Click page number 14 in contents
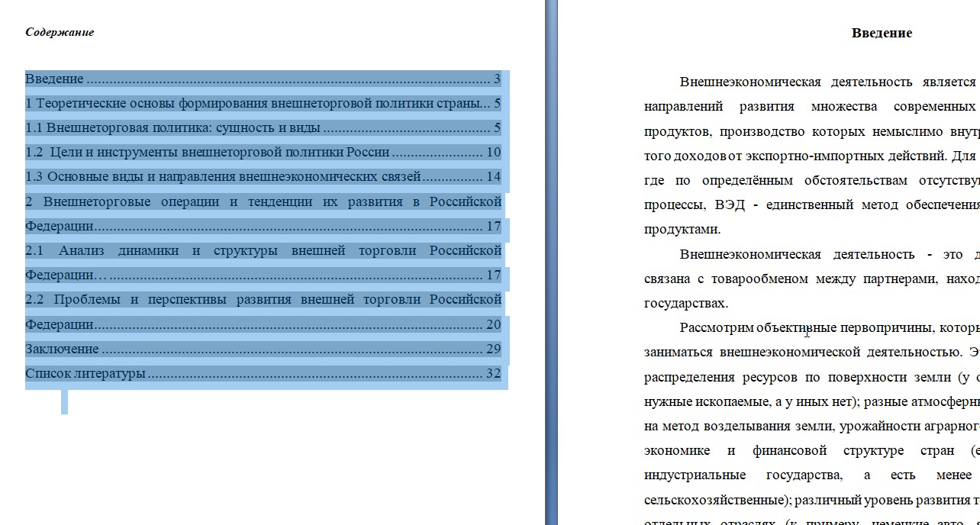The image size is (980, 525). tap(493, 176)
